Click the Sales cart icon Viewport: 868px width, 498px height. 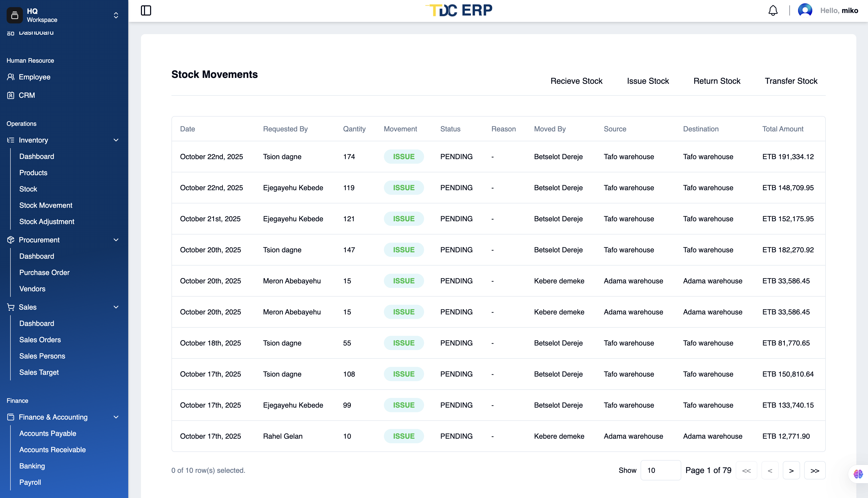coord(11,307)
